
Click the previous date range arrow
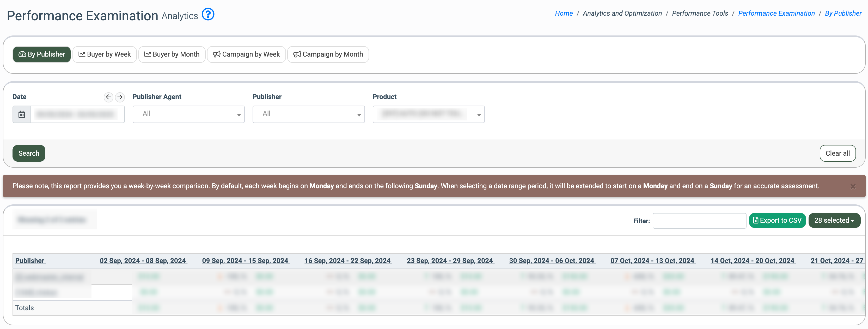click(108, 97)
